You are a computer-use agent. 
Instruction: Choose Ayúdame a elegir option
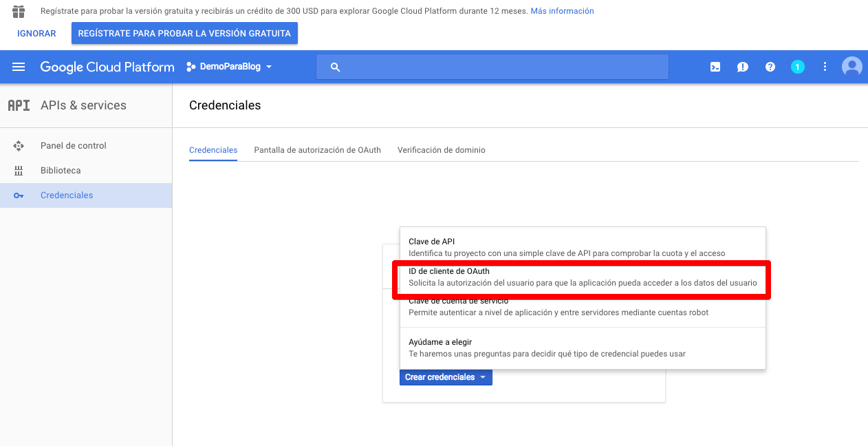(581, 348)
